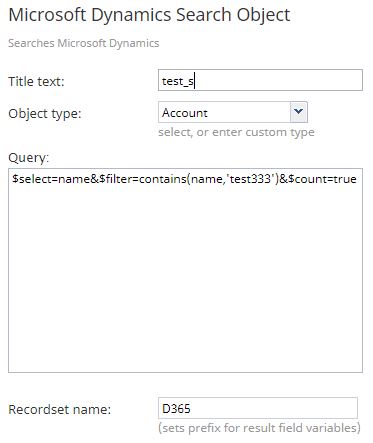Viewport: 373px width, 443px height.
Task: Click the 'Title text:' label
Action: point(36,81)
